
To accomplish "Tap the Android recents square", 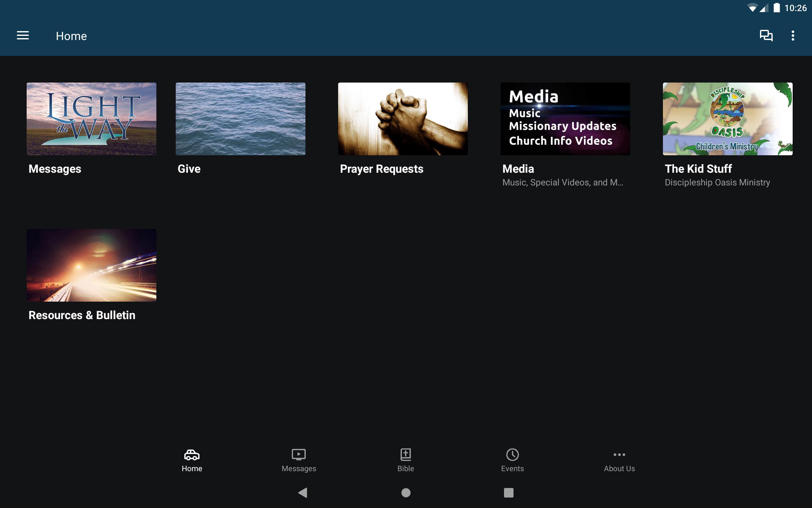I will pyautogui.click(x=509, y=492).
